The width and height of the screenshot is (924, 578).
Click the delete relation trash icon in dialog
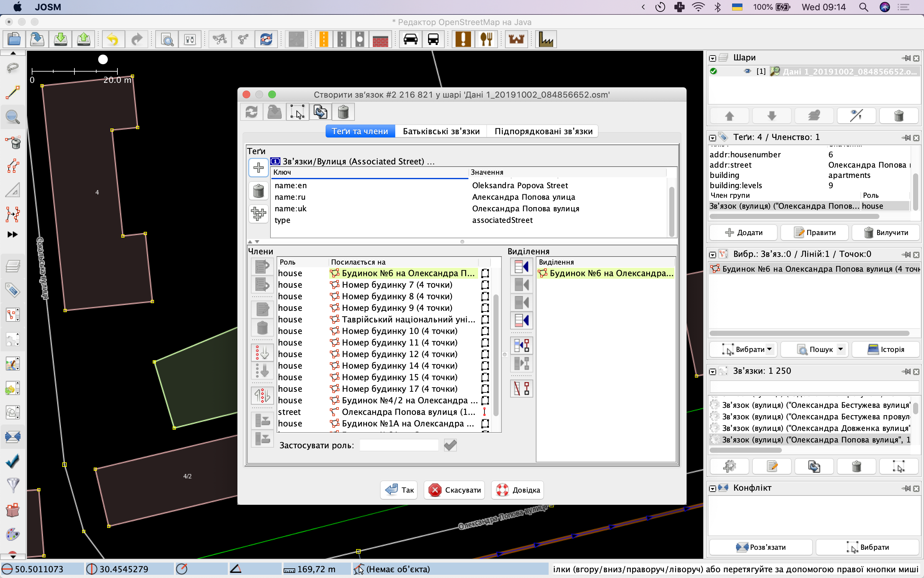pyautogui.click(x=343, y=112)
